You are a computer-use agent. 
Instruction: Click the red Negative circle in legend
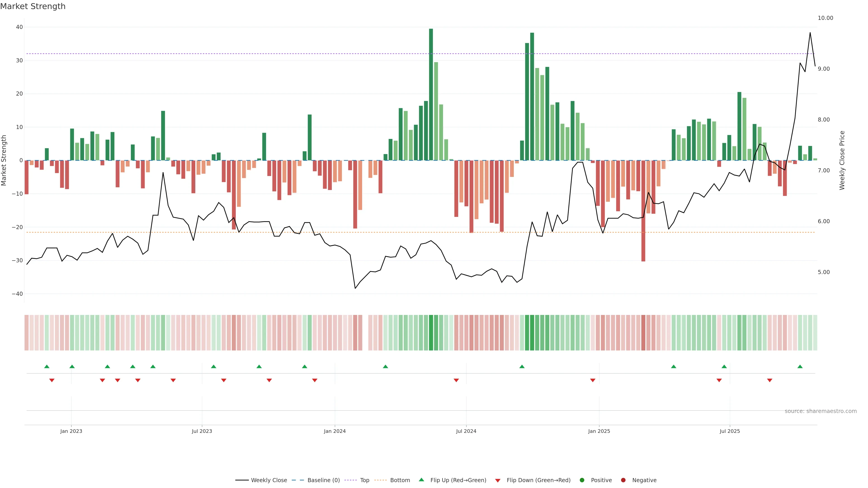click(x=623, y=480)
